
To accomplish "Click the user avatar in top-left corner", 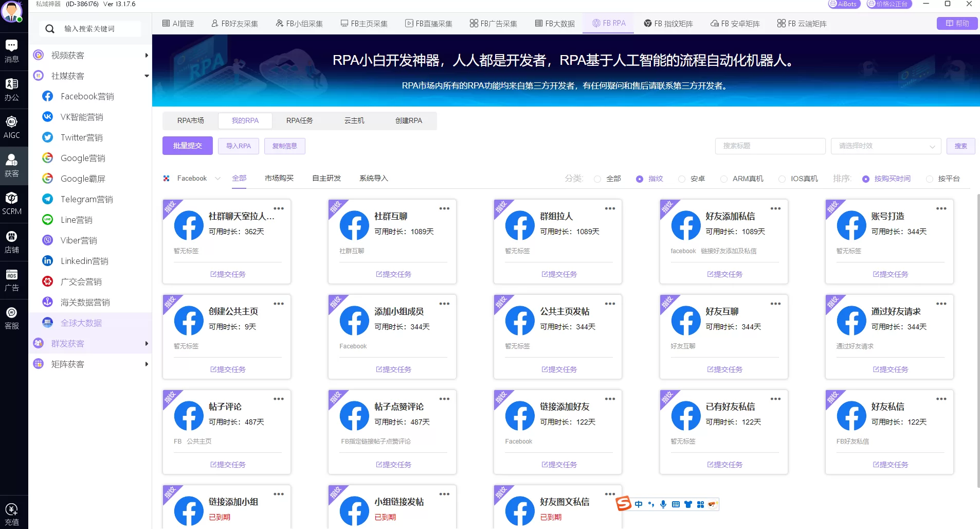I will click(11, 11).
